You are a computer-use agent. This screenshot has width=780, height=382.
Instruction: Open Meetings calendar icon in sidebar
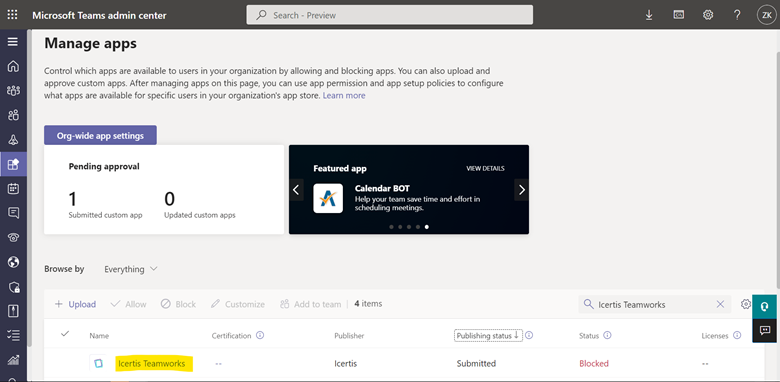coord(13,189)
